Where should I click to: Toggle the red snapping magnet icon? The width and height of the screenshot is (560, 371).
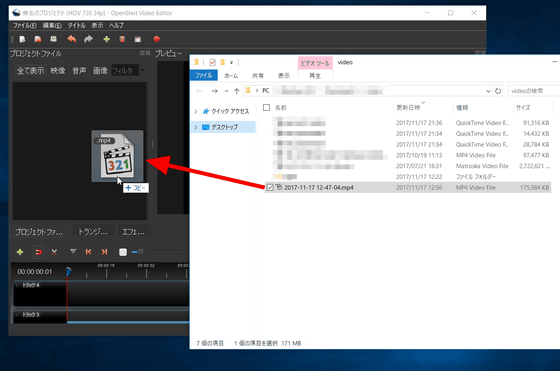click(38, 252)
